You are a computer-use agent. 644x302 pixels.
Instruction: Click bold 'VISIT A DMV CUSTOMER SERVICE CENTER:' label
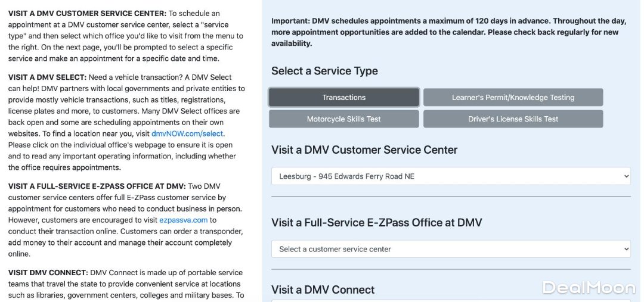coord(87,13)
